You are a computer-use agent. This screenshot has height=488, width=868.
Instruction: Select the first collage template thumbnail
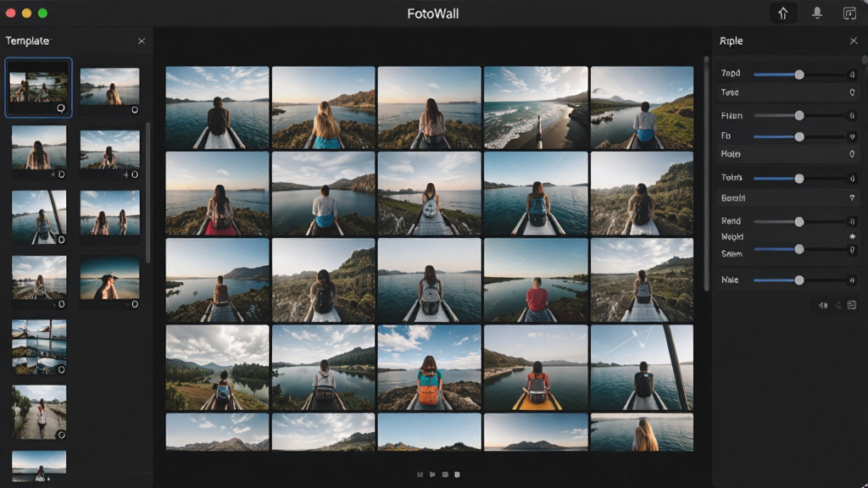[x=39, y=87]
